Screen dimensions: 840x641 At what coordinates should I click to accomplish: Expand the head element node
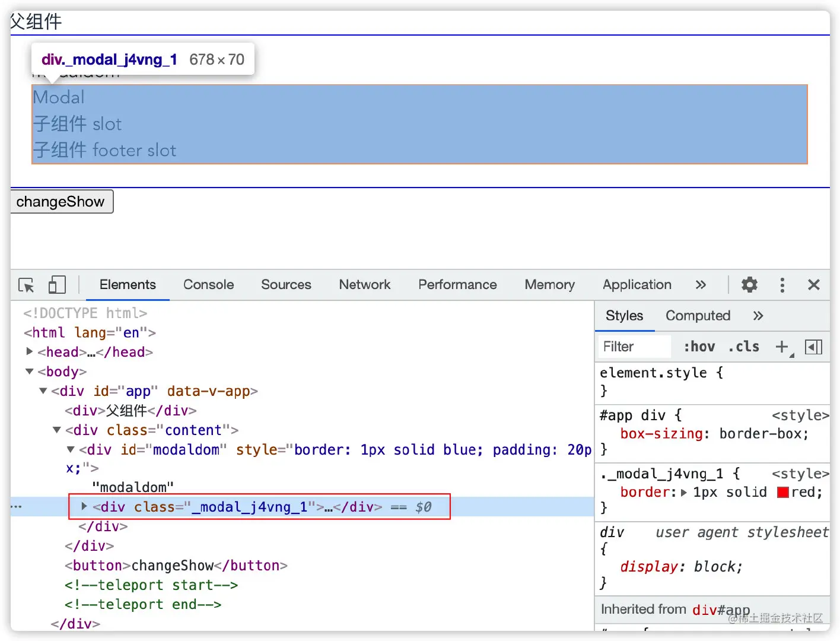coord(30,352)
